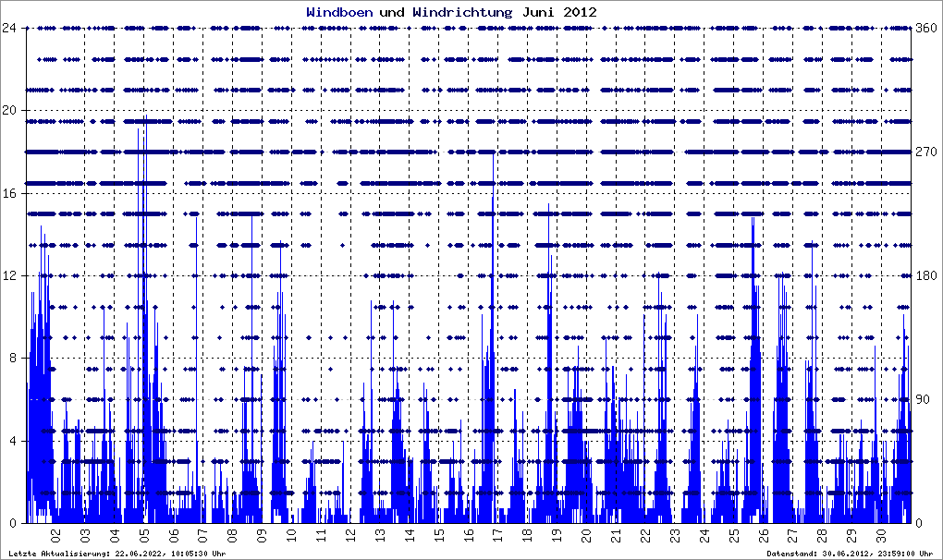The width and height of the screenshot is (943, 560).
Task: Click the left axis label 24
Action: [x=9, y=28]
